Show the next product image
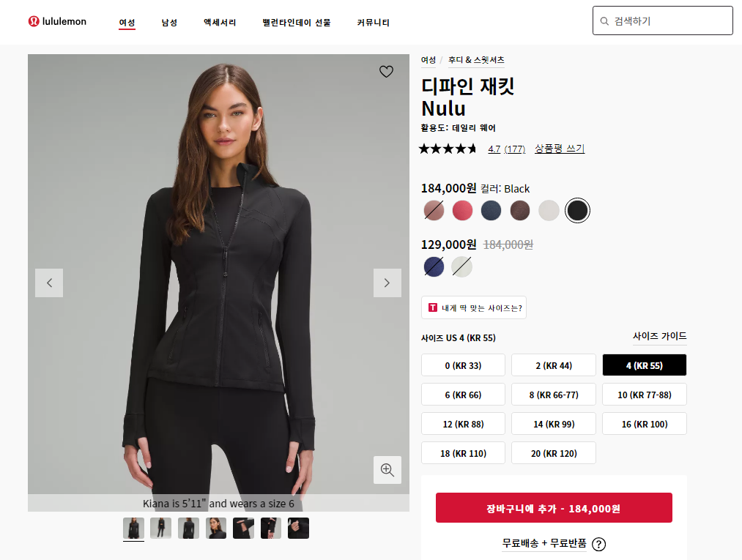 [x=387, y=283]
